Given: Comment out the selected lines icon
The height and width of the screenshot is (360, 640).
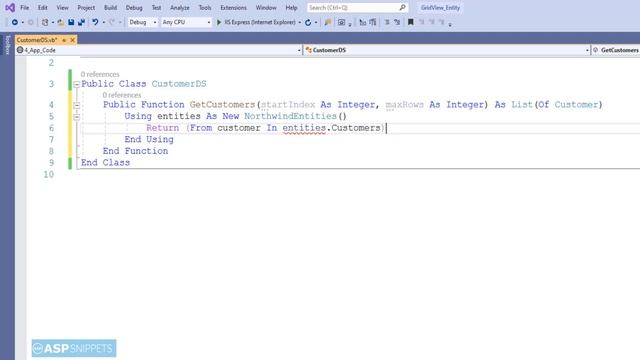Looking at the screenshot, I should pyautogui.click(x=387, y=22).
